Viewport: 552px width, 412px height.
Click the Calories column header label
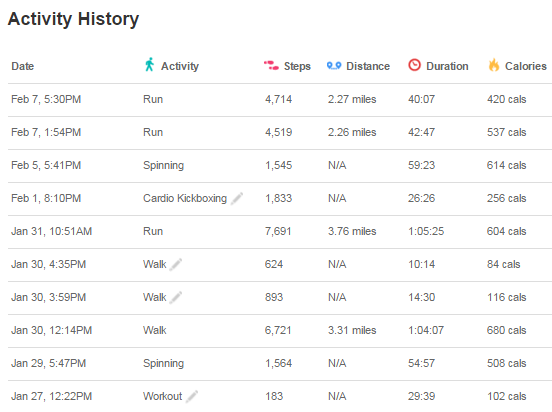coord(526,66)
